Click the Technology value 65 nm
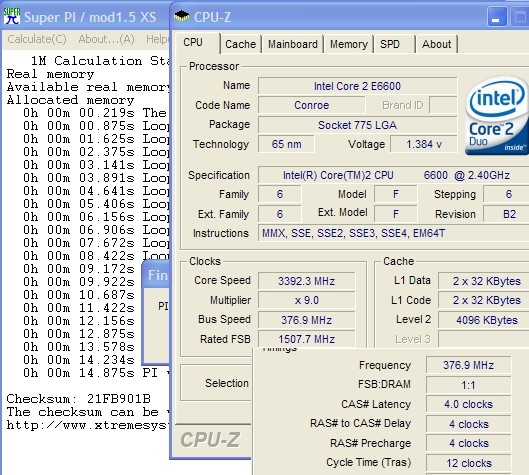This screenshot has width=529, height=475. coord(286,144)
